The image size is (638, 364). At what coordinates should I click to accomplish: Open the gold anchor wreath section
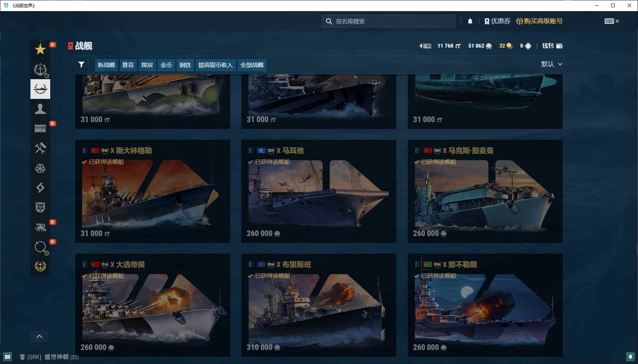click(40, 266)
